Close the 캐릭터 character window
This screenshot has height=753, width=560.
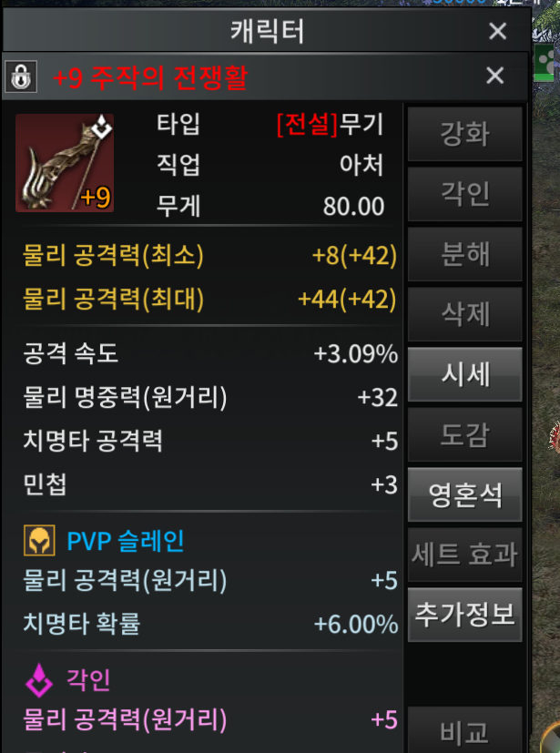click(x=497, y=31)
